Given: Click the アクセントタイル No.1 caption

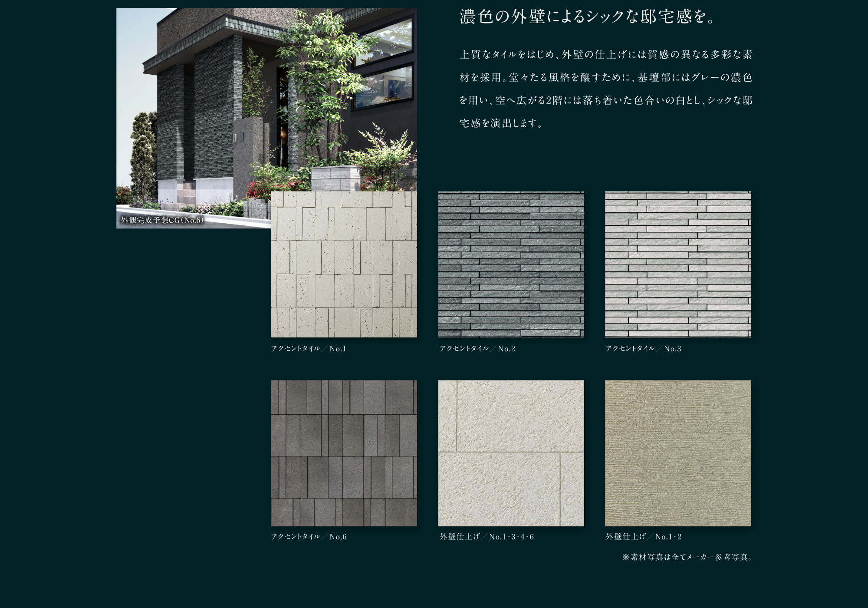Looking at the screenshot, I should pyautogui.click(x=309, y=349).
